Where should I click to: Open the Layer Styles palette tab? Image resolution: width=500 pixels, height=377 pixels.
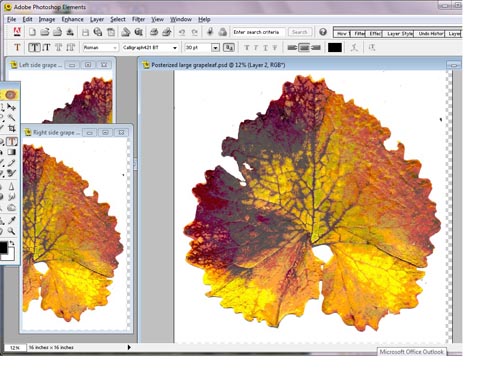[399, 33]
